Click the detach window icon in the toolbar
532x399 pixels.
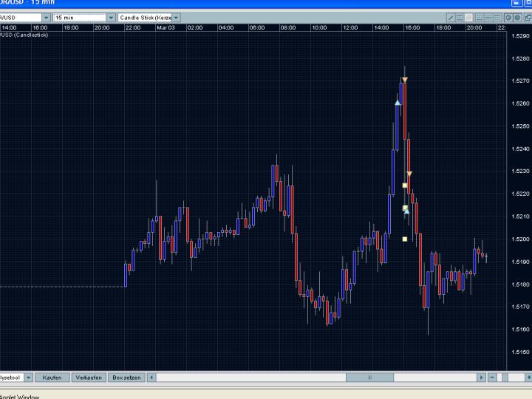[527, 17]
